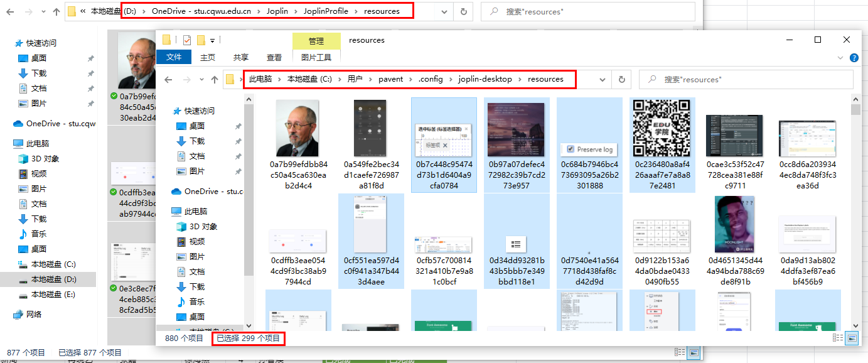This screenshot has height=363, width=868.
Task: Click the back navigation arrow
Action: tap(168, 79)
